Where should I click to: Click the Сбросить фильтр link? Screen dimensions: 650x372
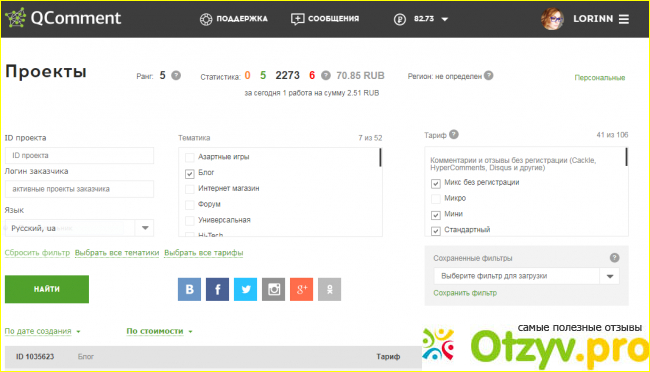click(x=37, y=253)
